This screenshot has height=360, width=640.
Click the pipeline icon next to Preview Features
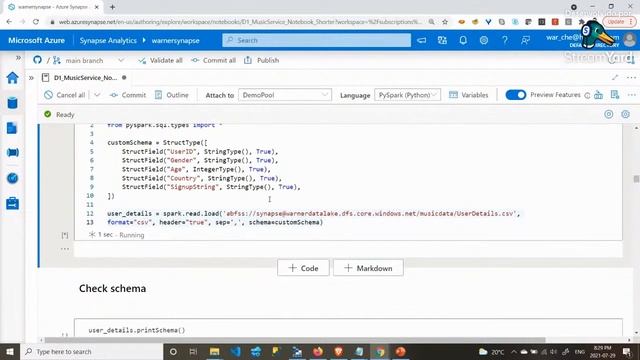[598, 95]
